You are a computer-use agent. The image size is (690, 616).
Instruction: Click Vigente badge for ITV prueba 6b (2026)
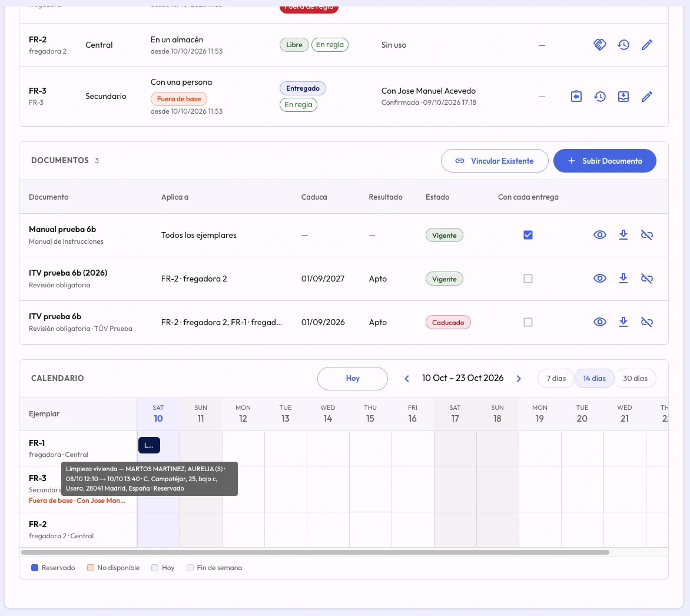444,279
